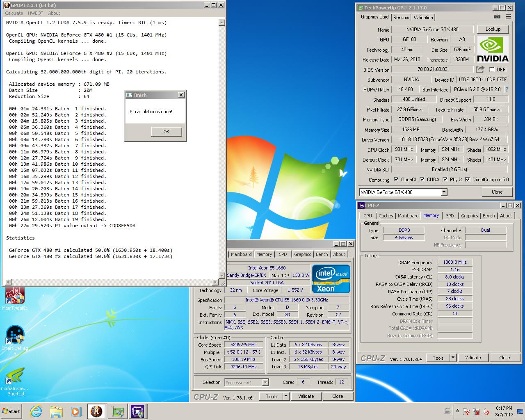The width and height of the screenshot is (525, 420).
Task: Click Tools button in processor CPU-Z
Action: [x=271, y=396]
